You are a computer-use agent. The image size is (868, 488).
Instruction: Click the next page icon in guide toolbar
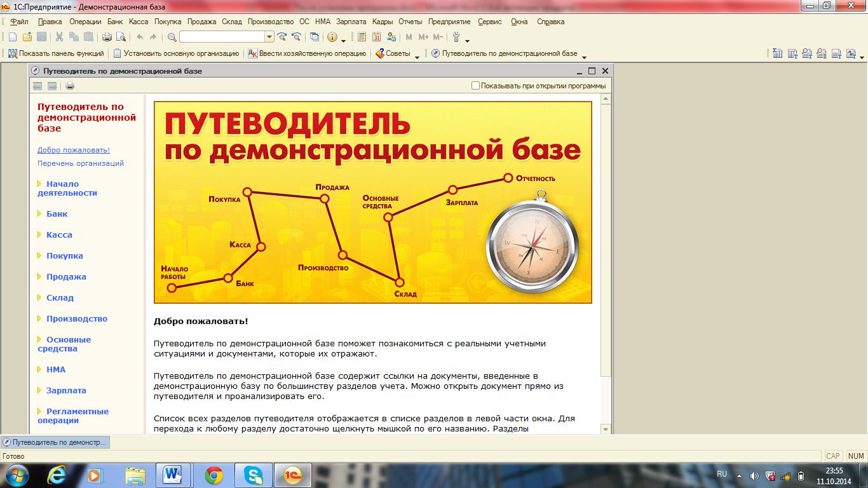click(x=52, y=86)
